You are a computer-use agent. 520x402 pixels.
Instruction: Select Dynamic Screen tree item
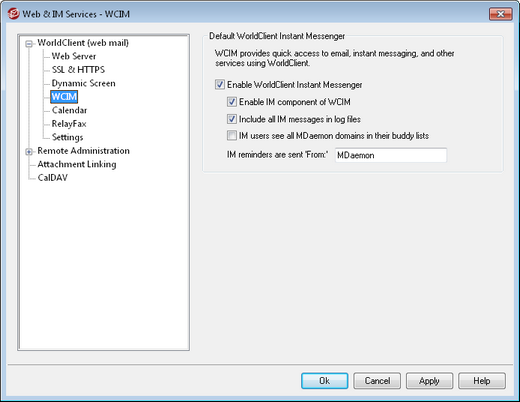[83, 83]
